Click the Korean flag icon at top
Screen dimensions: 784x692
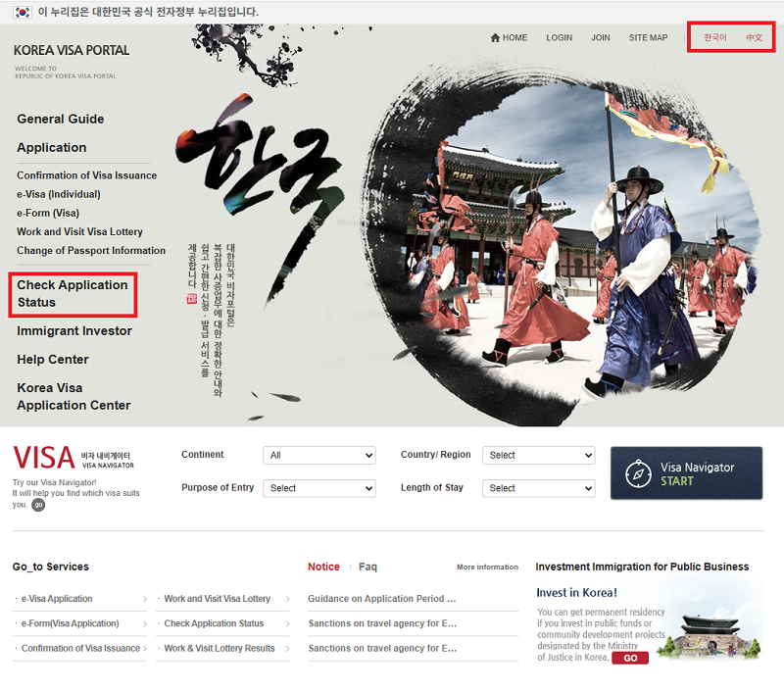tap(22, 12)
